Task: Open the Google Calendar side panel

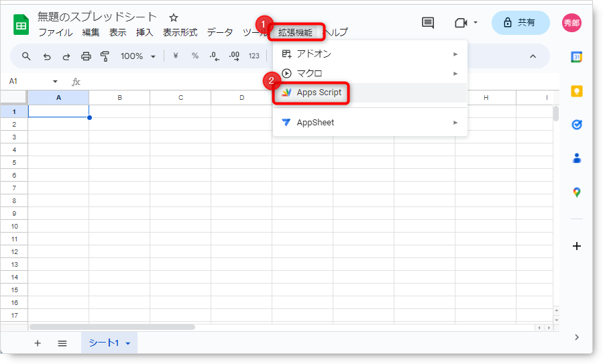Action: [x=576, y=57]
